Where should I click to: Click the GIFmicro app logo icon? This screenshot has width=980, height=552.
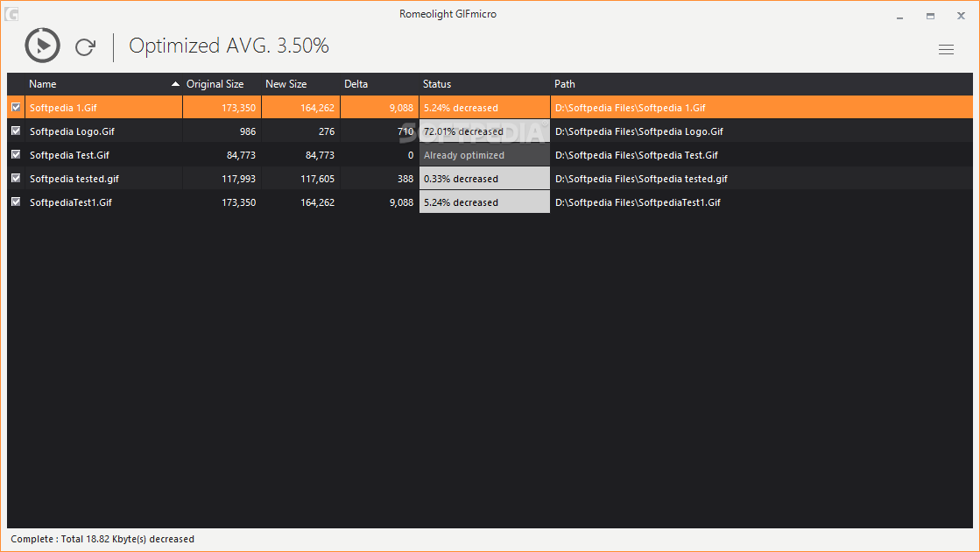[x=11, y=14]
